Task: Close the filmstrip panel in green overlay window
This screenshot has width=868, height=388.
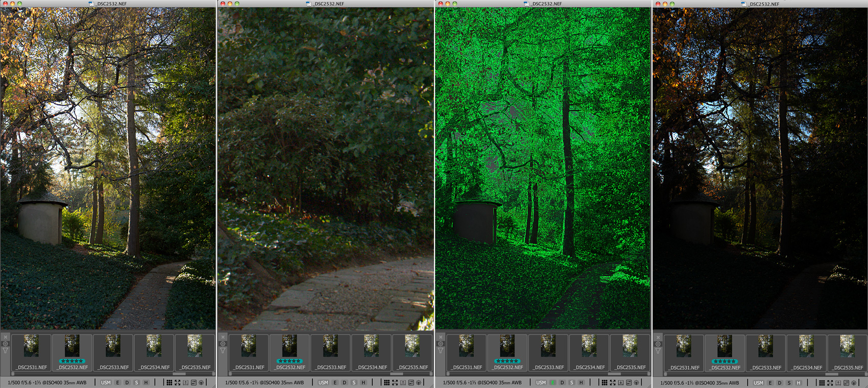Action: (x=441, y=337)
